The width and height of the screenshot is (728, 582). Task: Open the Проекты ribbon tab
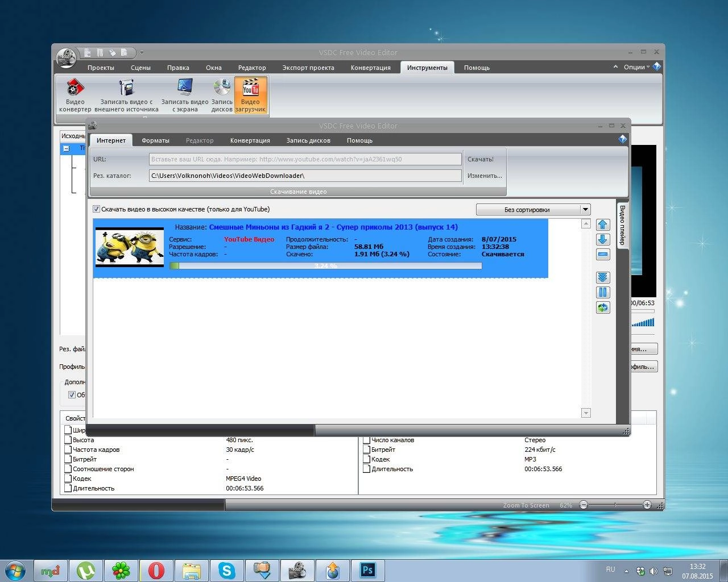[101, 68]
